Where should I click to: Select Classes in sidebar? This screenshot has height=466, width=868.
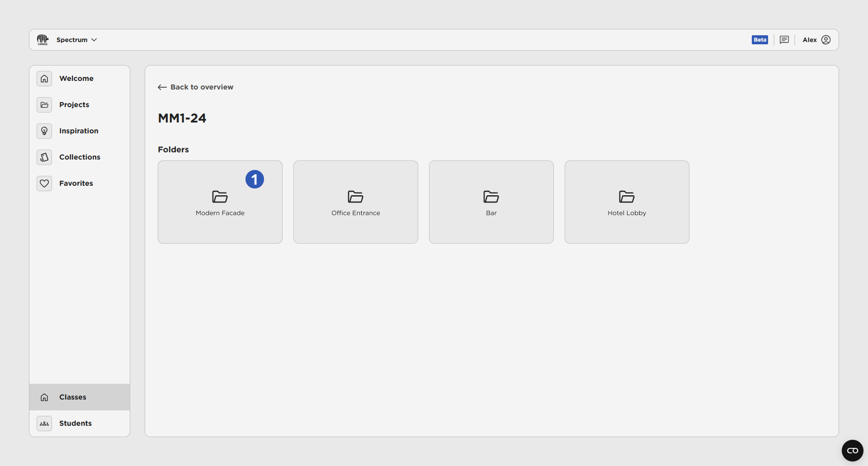click(x=72, y=397)
